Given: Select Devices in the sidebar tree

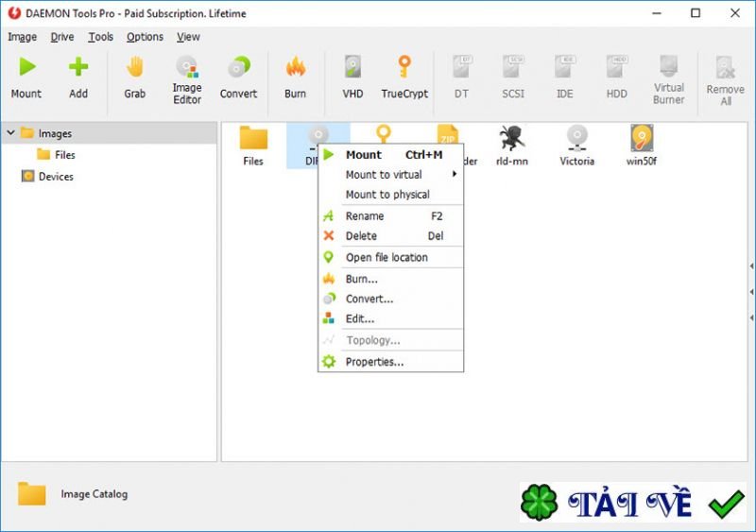Looking at the screenshot, I should (56, 177).
